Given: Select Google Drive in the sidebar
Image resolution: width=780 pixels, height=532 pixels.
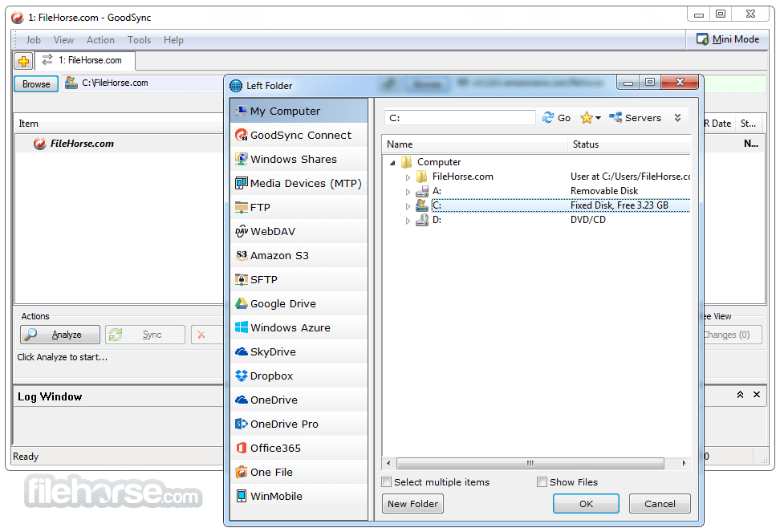Looking at the screenshot, I should tap(282, 303).
